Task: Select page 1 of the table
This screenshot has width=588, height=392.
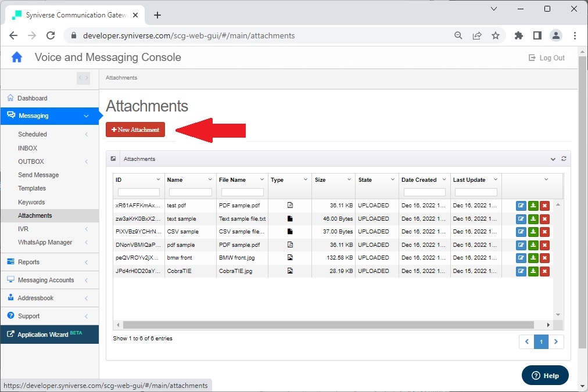Action: point(541,341)
